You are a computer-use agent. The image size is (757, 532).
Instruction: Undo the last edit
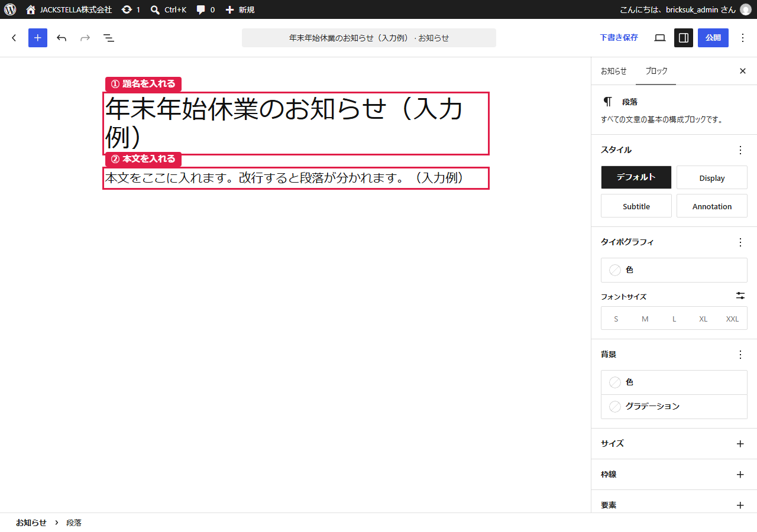pyautogui.click(x=62, y=38)
